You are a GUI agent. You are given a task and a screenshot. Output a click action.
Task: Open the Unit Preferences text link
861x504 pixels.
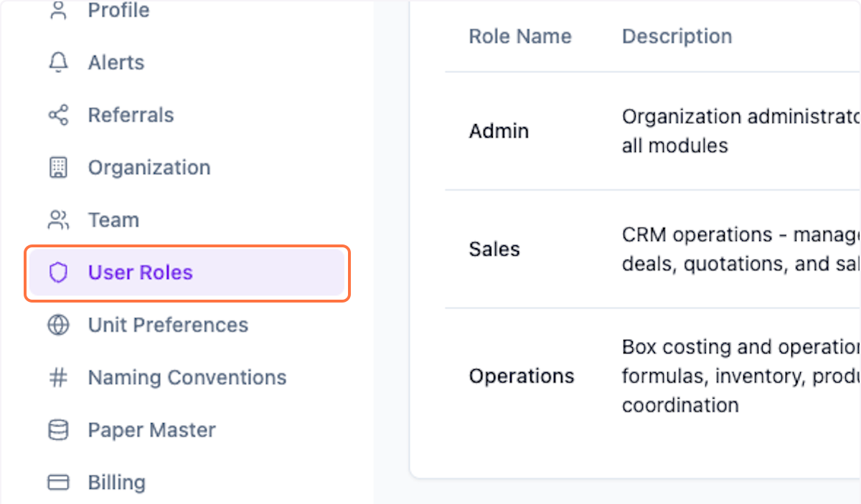pyautogui.click(x=168, y=325)
